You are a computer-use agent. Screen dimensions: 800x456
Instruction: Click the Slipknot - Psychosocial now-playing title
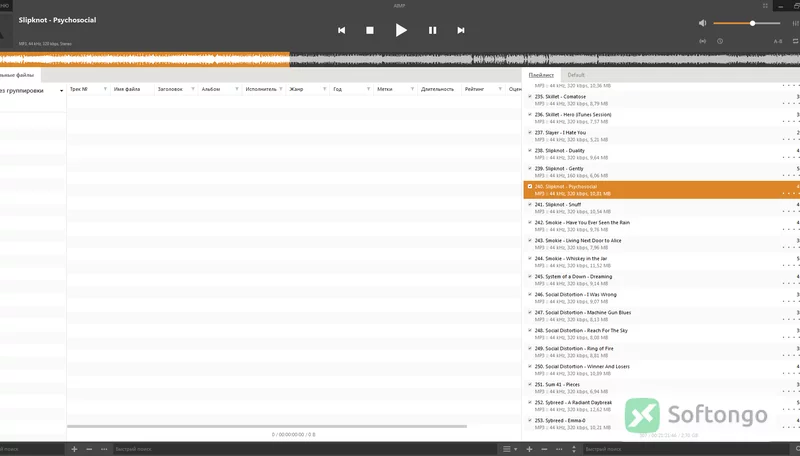[x=57, y=20]
